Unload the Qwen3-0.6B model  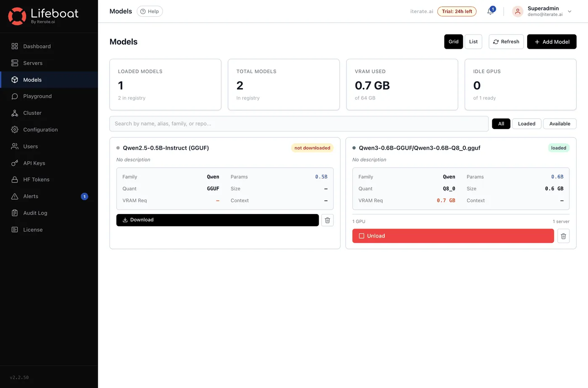pos(453,236)
